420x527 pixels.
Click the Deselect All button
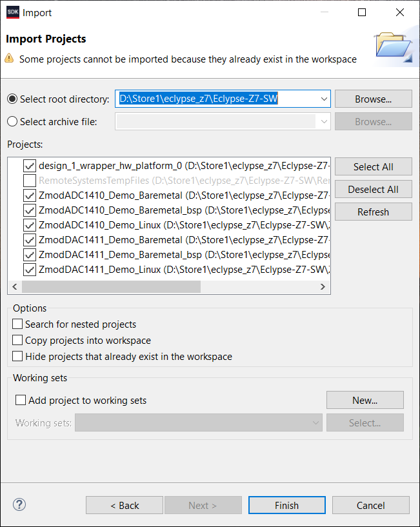[x=374, y=189]
